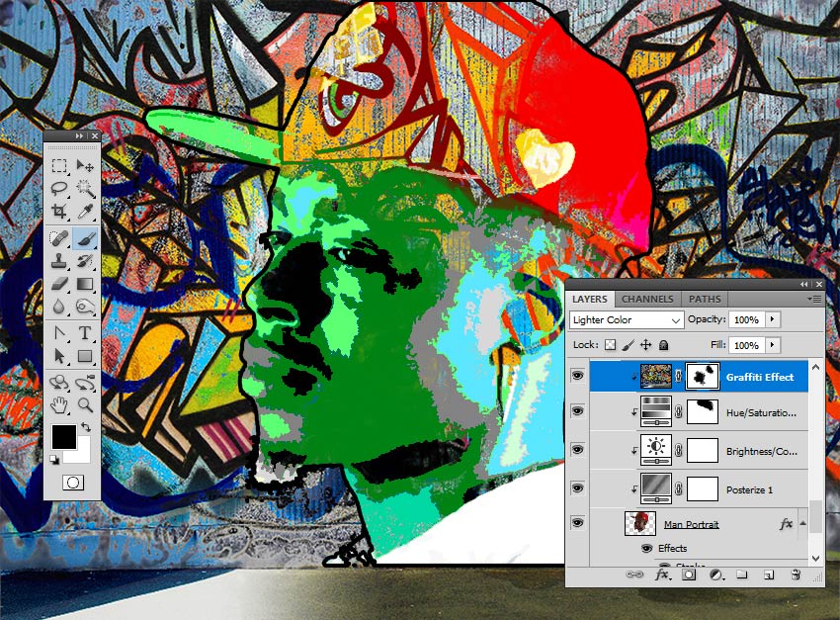
Task: Open the Add Layer Style (fx) menu
Action: point(660,575)
